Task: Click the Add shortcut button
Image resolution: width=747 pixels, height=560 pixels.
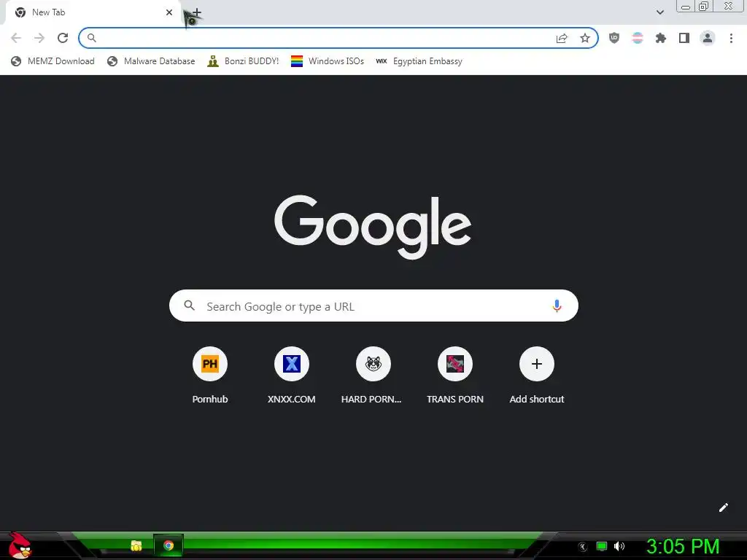Action: click(537, 376)
